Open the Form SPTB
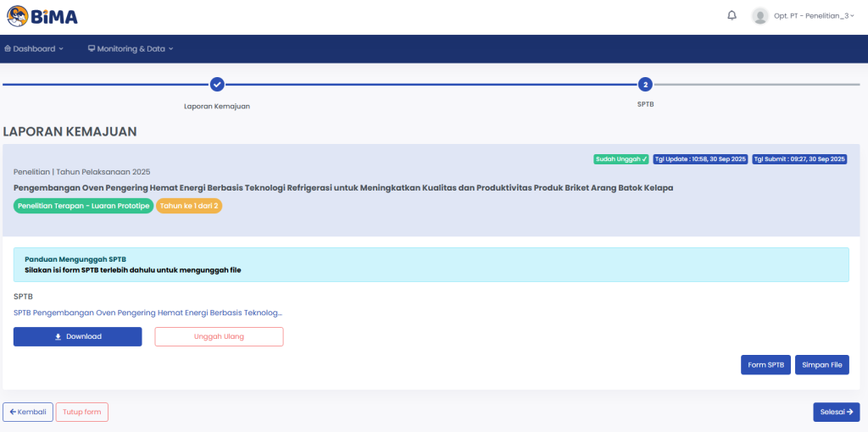The height and width of the screenshot is (432, 868). coord(765,365)
